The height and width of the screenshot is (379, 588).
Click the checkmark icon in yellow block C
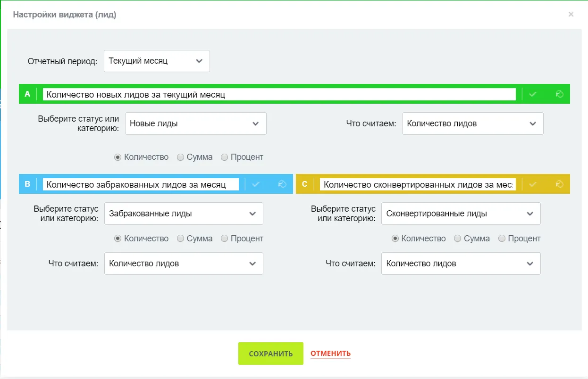point(533,184)
